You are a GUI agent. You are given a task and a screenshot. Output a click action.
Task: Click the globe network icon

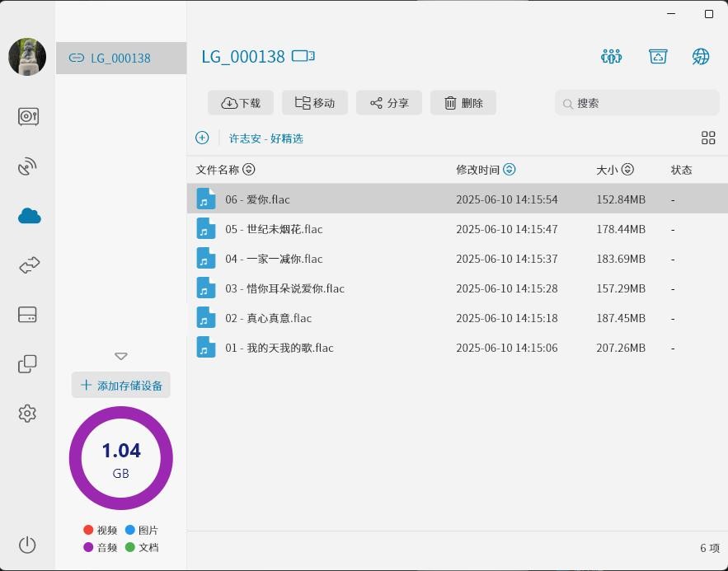[701, 56]
